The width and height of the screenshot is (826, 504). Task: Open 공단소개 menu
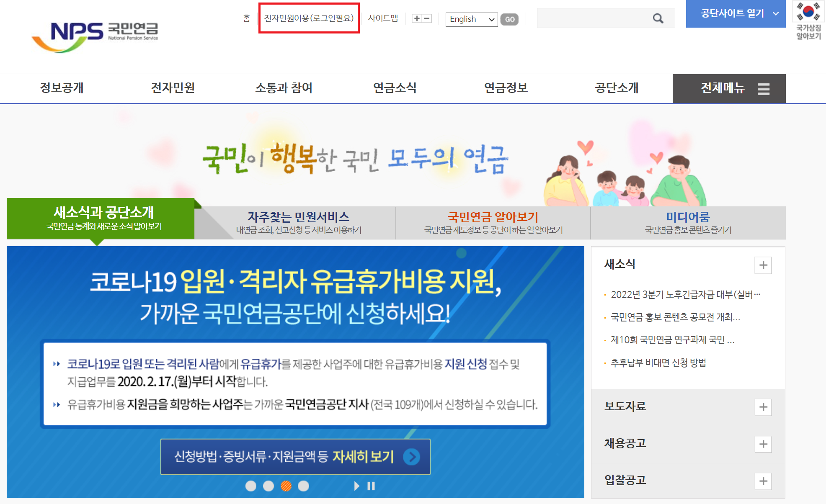[617, 88]
